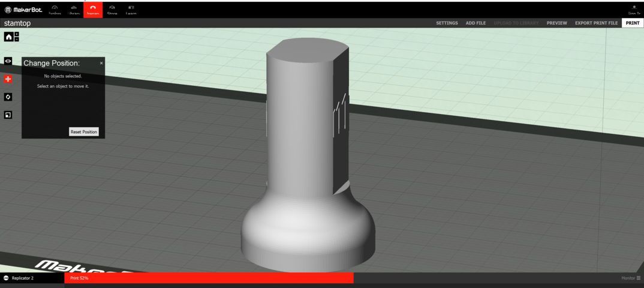
Task: Click EXPORT PRINT FILE
Action: click(x=596, y=23)
